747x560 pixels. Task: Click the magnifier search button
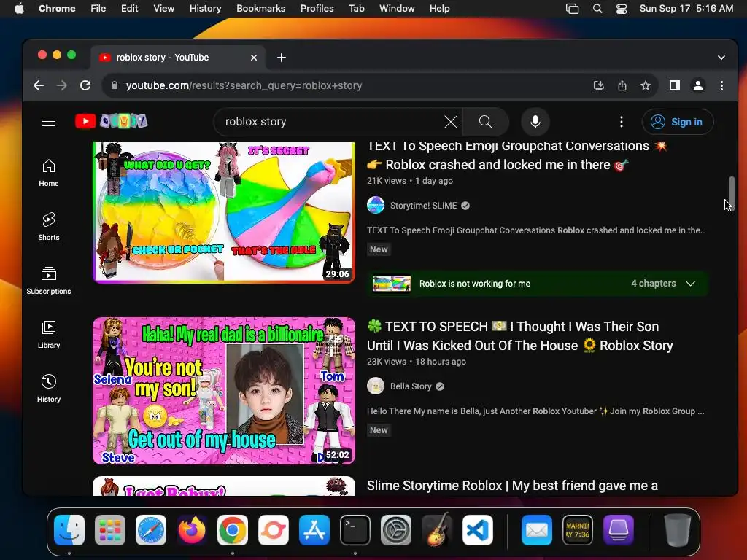(485, 122)
